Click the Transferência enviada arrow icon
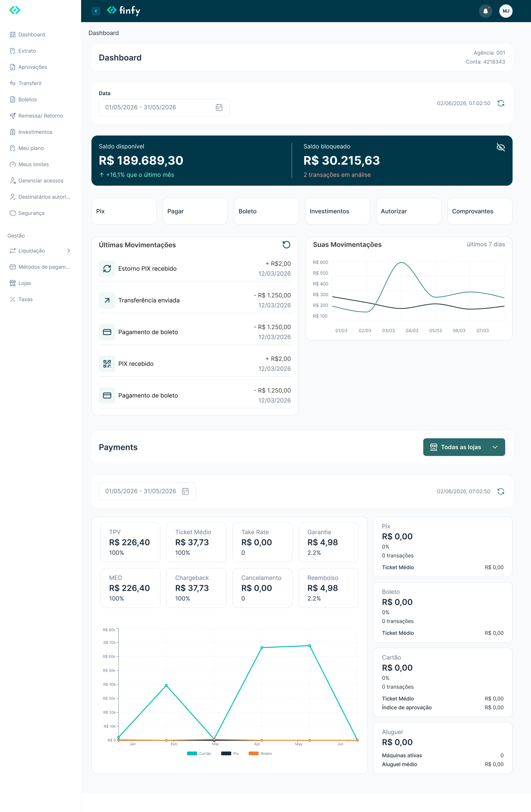531x812 pixels. point(107,300)
